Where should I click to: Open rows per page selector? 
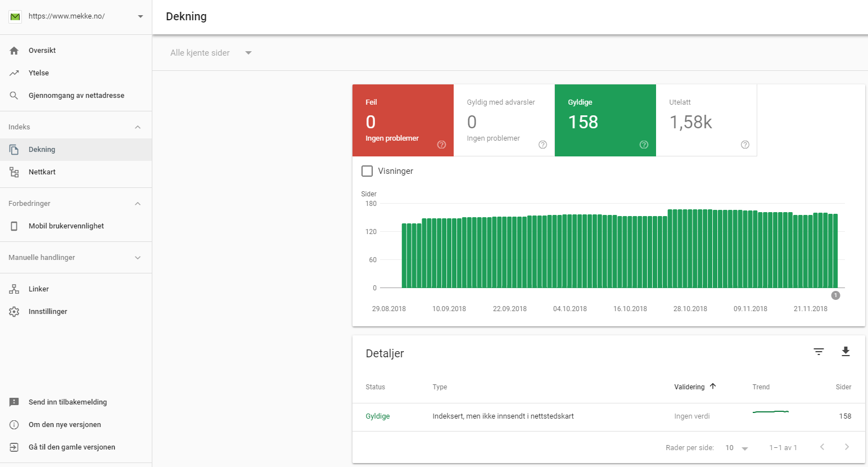(x=736, y=448)
